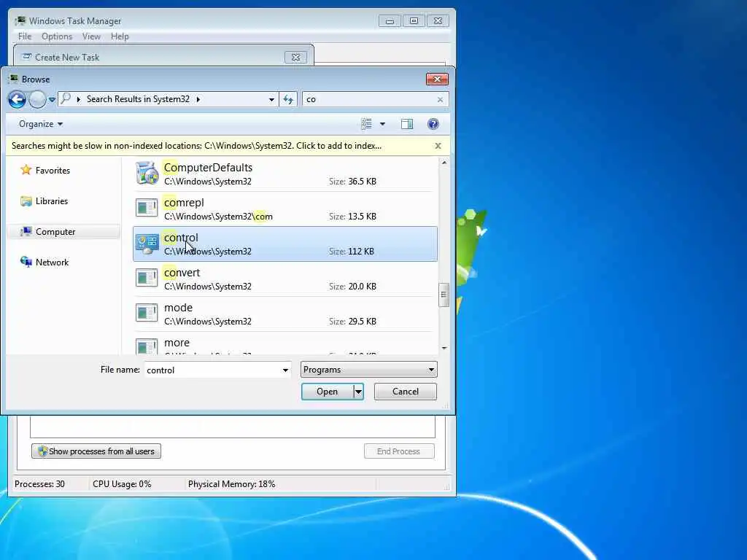
Task: Click Physical Memory: 18% in status bar
Action: (x=231, y=484)
